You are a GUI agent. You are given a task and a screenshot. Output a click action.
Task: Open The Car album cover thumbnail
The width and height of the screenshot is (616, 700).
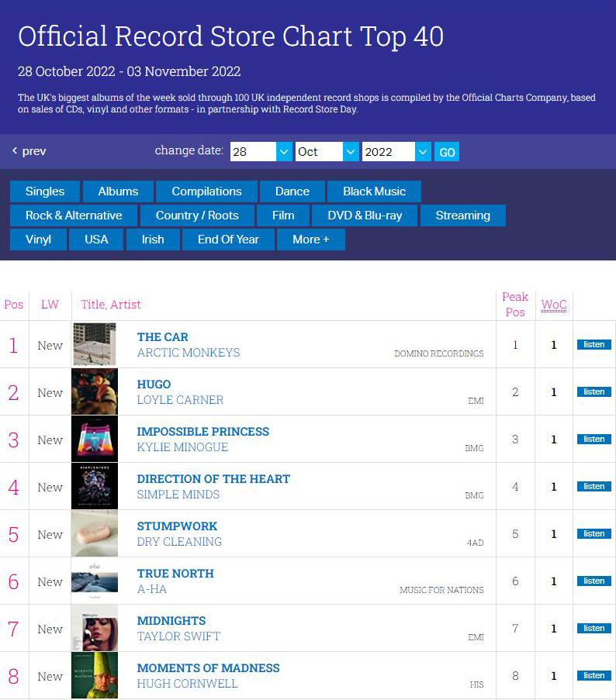(95, 344)
